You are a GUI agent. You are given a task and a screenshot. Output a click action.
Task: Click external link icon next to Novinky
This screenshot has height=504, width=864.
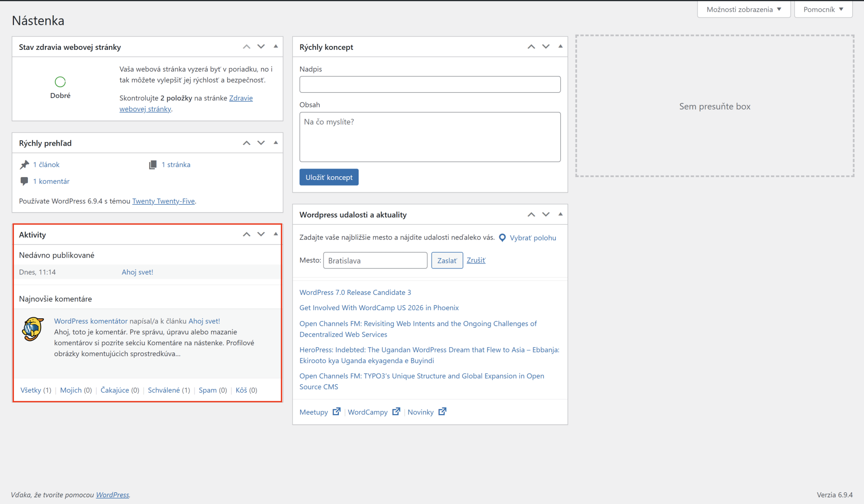coord(442,411)
